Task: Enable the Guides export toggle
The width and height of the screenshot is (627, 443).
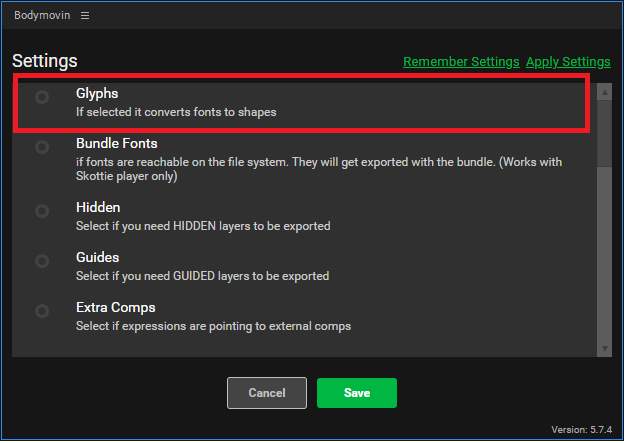Action: coord(42,261)
